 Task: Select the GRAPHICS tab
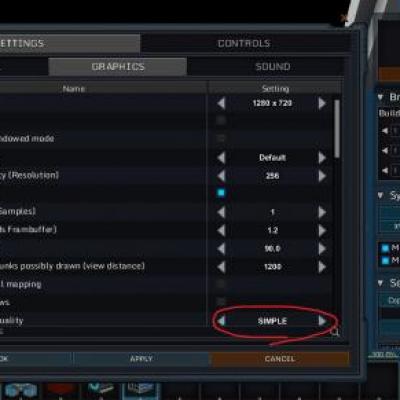[118, 67]
